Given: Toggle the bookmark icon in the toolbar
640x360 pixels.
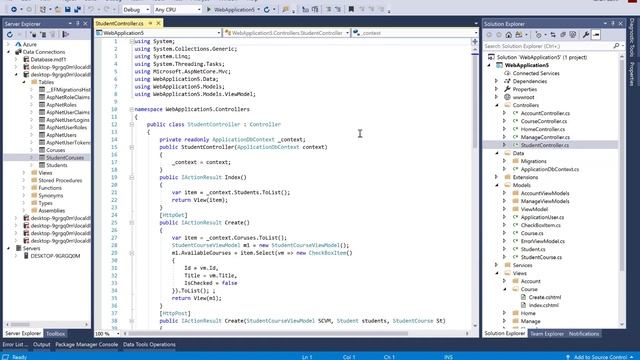Looking at the screenshot, I should pos(351,9).
